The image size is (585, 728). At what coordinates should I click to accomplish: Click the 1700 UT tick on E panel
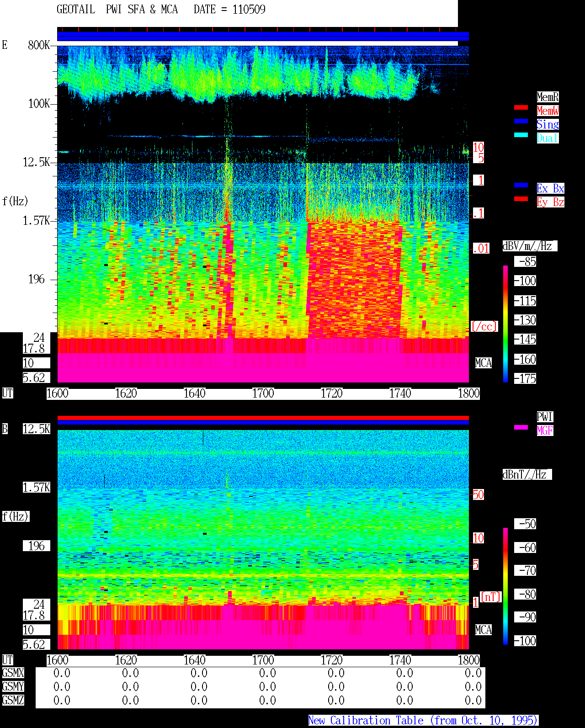(263, 393)
